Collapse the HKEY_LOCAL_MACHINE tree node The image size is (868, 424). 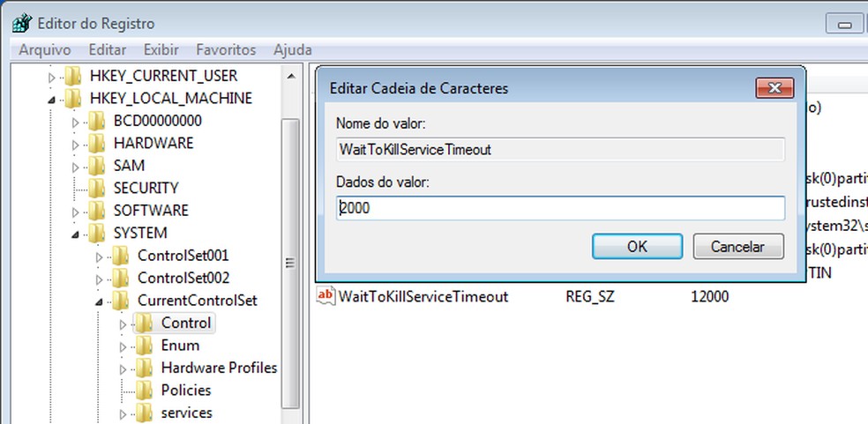click(x=52, y=99)
